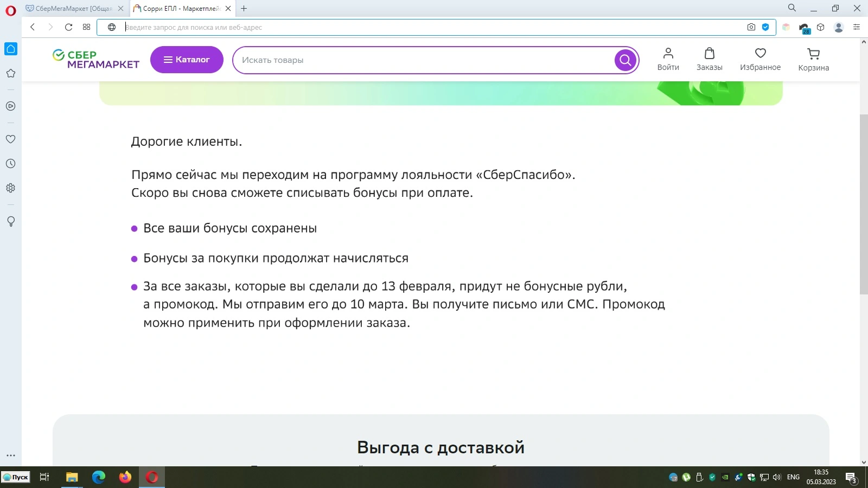Viewport: 868px width, 488px height.
Task: Switch the ENG input language
Action: pyautogui.click(x=793, y=477)
